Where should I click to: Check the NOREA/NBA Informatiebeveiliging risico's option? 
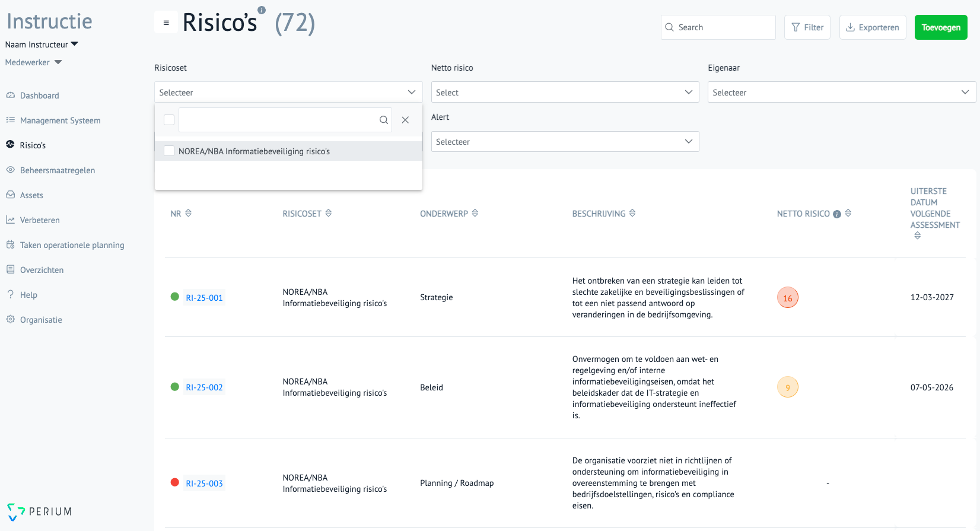tap(170, 151)
